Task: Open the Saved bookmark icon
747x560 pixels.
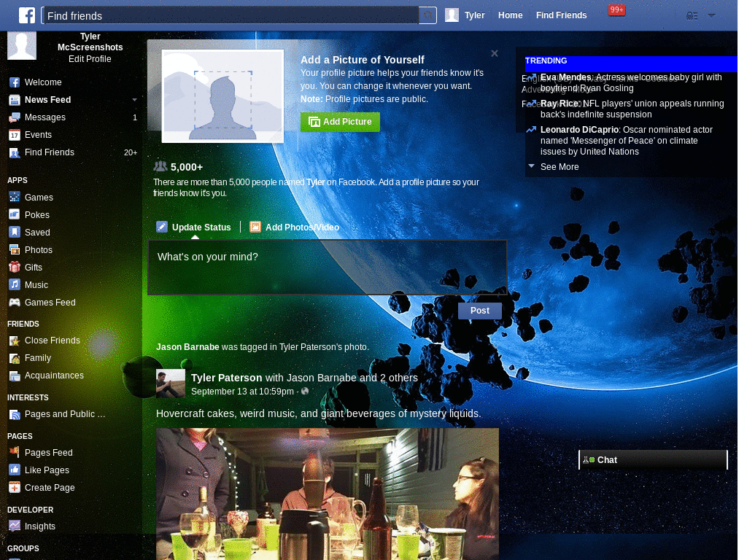Action: coord(15,232)
